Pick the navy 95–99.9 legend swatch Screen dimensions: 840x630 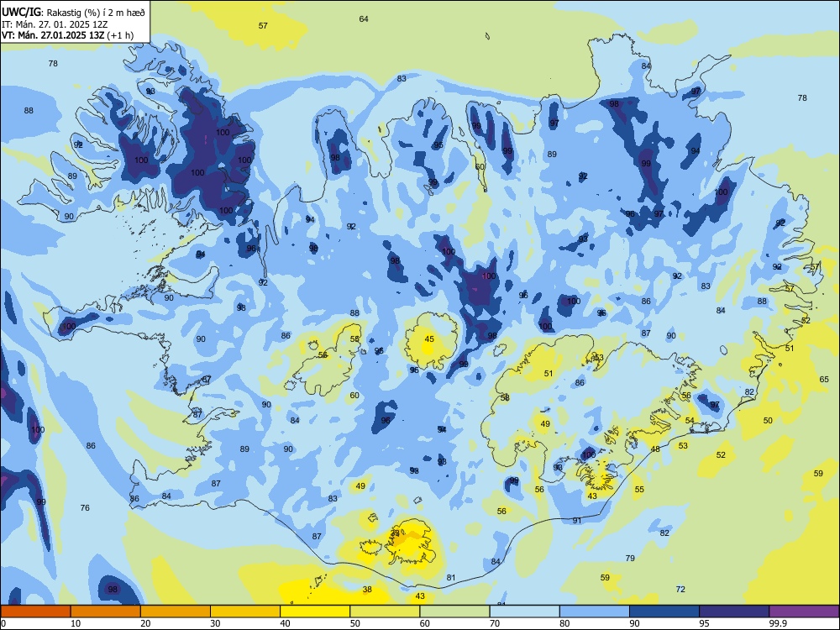click(x=734, y=612)
